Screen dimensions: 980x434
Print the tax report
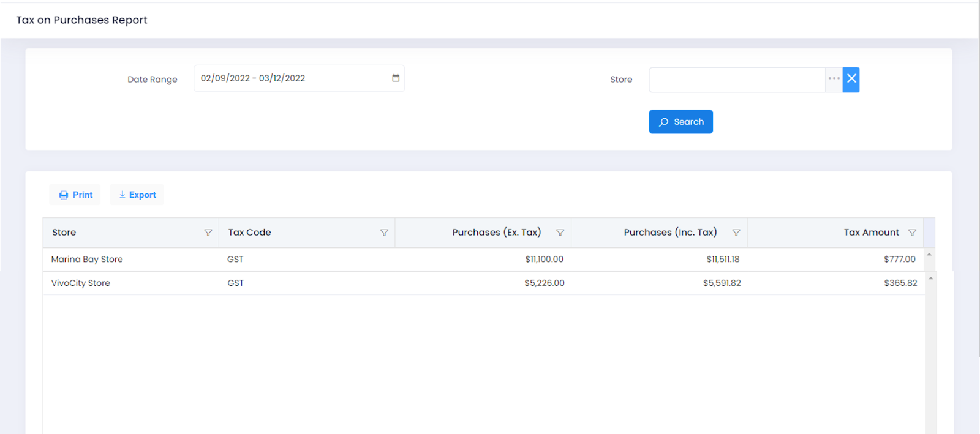click(75, 195)
